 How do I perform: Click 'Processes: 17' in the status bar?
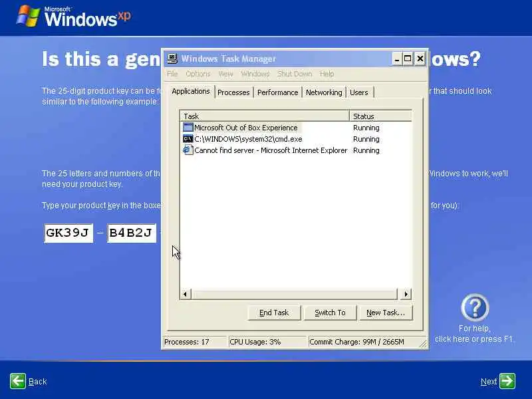(187, 342)
